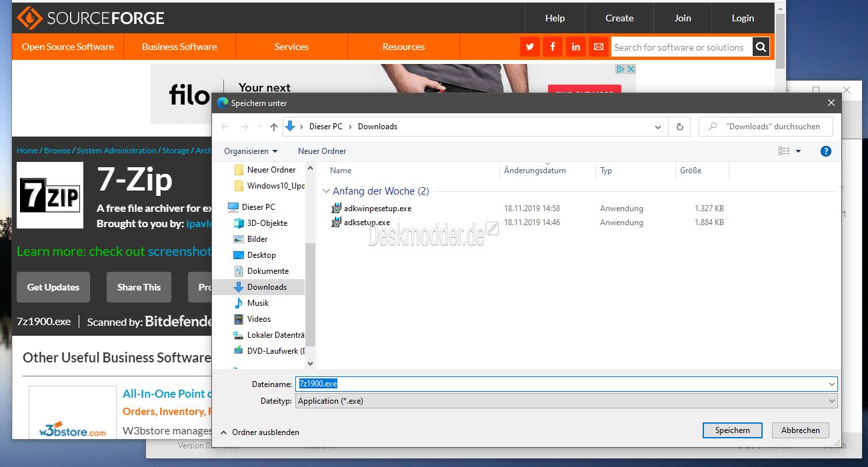The image size is (868, 467).
Task: Open the Services navigation tab
Action: click(x=291, y=47)
